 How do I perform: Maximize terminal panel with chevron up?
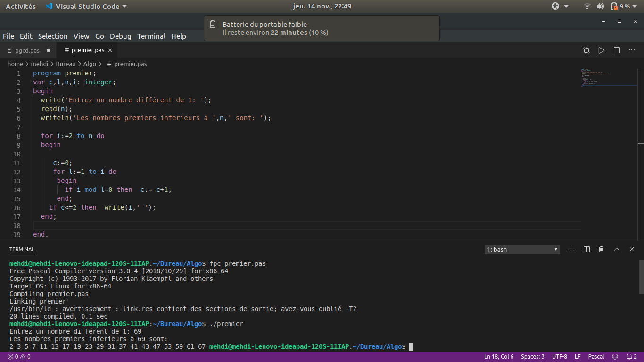click(616, 249)
